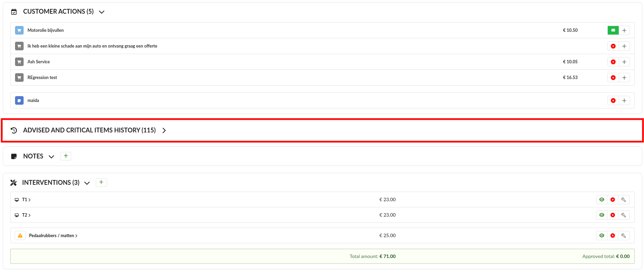644x271 pixels.
Task: Collapse the Customer Actions section
Action: 102,12
